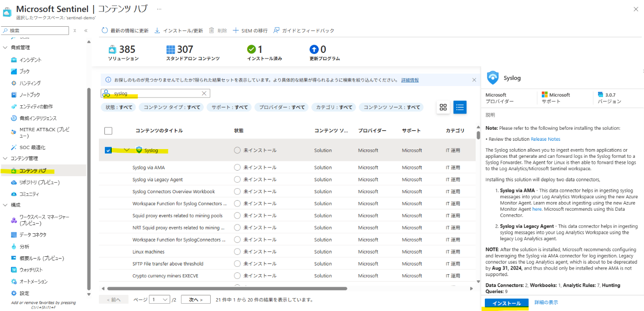Image resolution: width=644 pixels, height=311 pixels.
Task: Open 設定 in the sidebar
Action: 24,294
